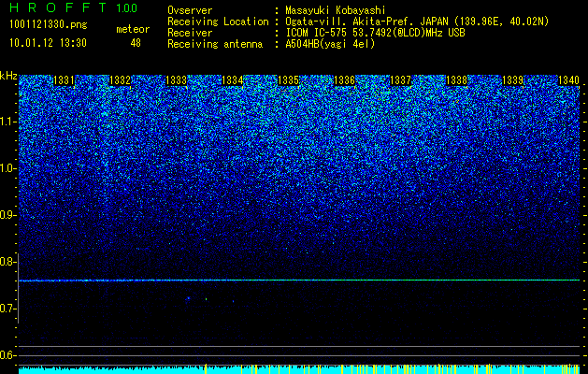
Task: Click the ICOM IC-575 receiver text
Action: tap(375, 33)
